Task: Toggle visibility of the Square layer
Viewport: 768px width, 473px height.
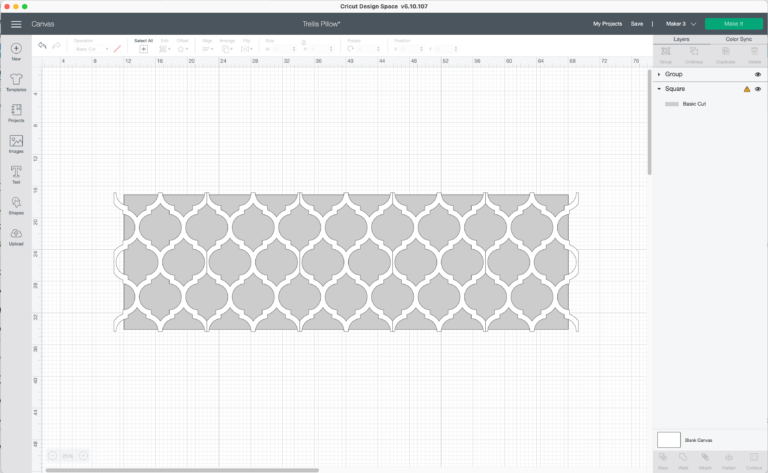Action: pyautogui.click(x=758, y=89)
